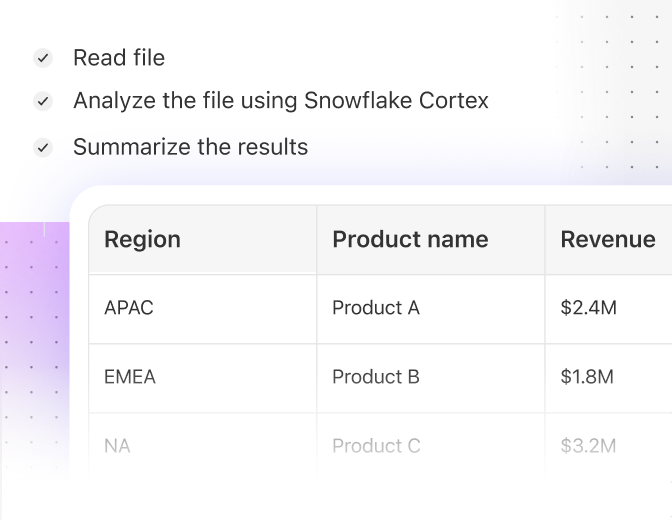Select the $2.4M revenue cell
Viewport: 672px width, 520px height.
click(x=609, y=308)
